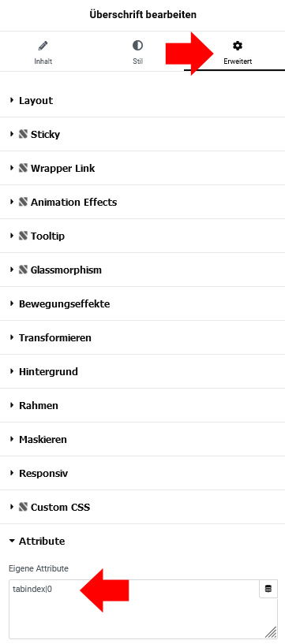
Task: Click the plugin icon beside Sticky
Action: point(23,134)
